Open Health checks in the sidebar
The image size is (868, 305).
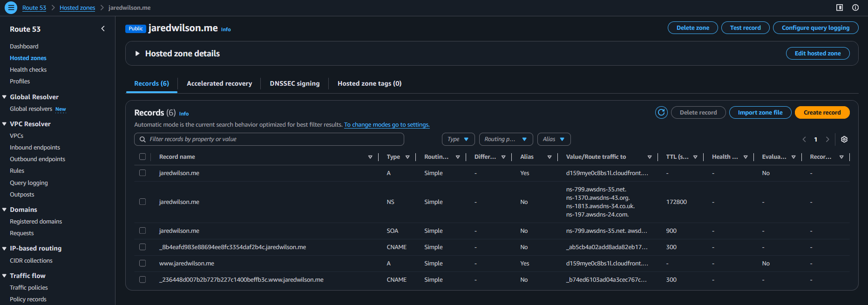[28, 70]
